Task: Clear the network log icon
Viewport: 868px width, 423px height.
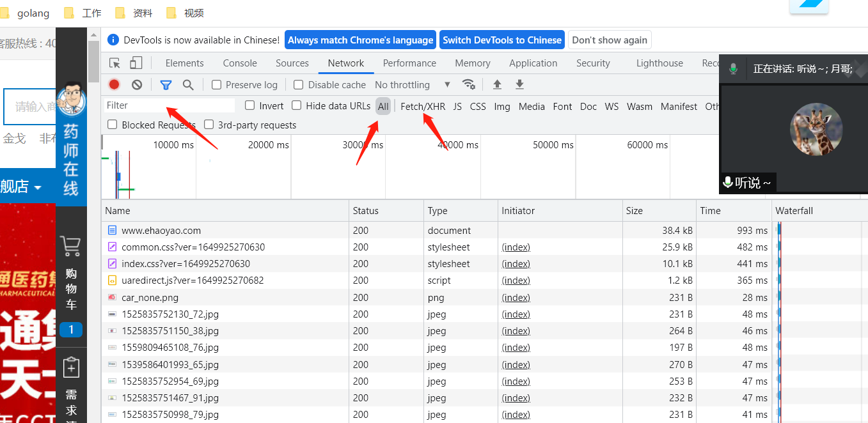Action: tap(137, 84)
